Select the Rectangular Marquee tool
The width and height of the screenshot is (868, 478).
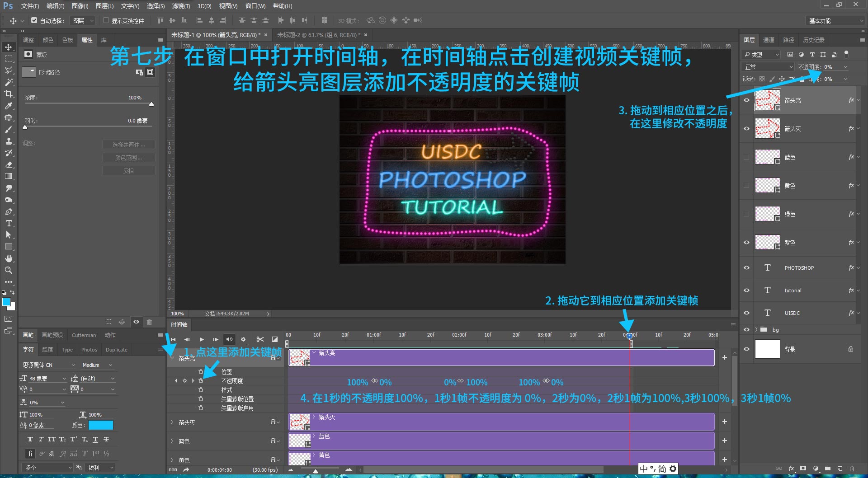pyautogui.click(x=9, y=59)
